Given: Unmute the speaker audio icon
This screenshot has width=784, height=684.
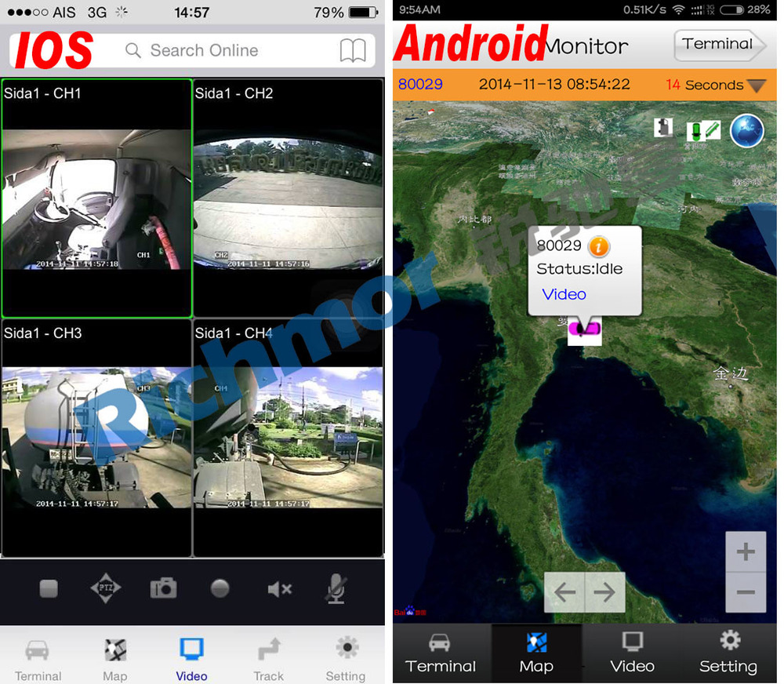Looking at the screenshot, I should coord(279,589).
